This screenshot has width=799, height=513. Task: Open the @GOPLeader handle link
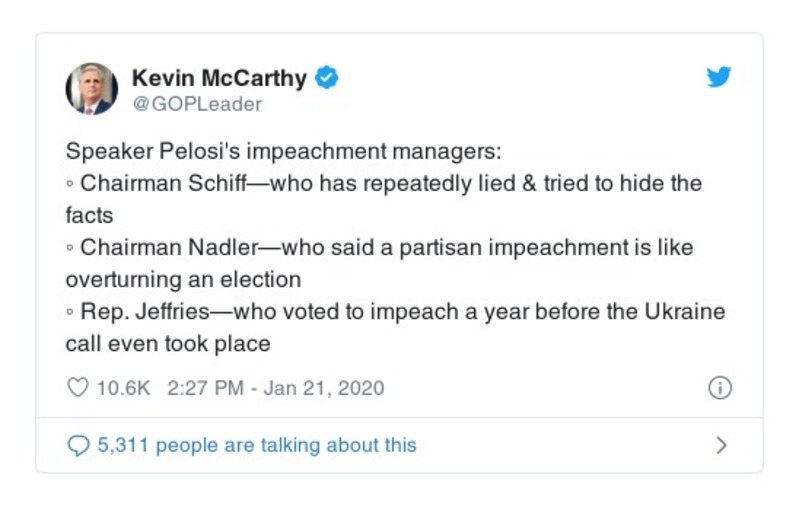pos(197,104)
